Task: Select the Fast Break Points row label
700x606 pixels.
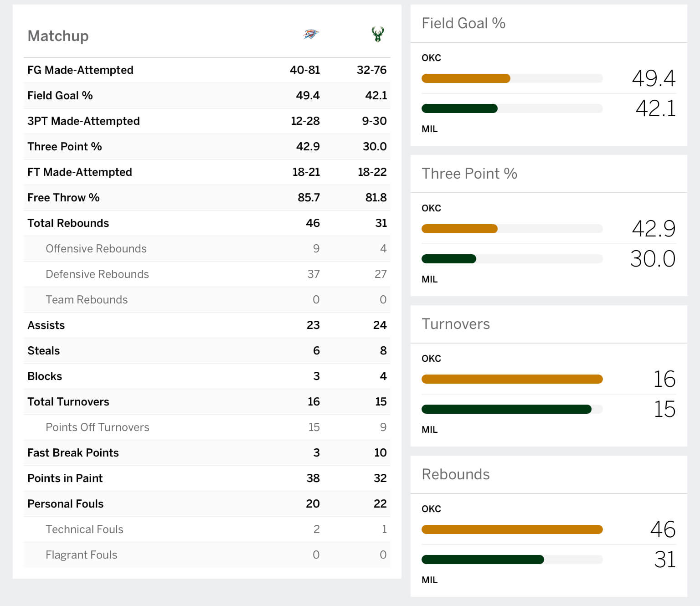Action: tap(73, 453)
